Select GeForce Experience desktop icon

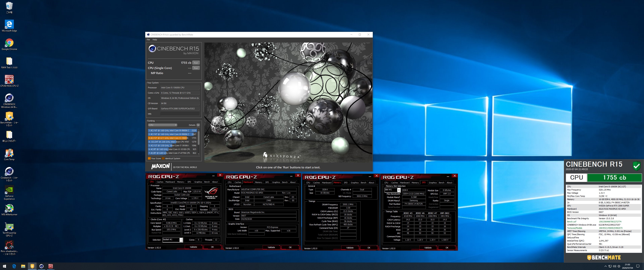[x=9, y=193]
